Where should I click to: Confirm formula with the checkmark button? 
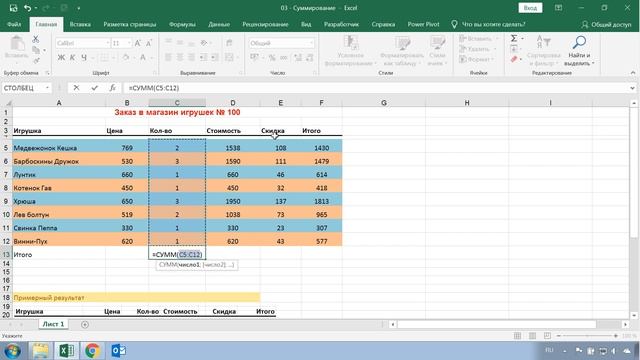coord(94,88)
